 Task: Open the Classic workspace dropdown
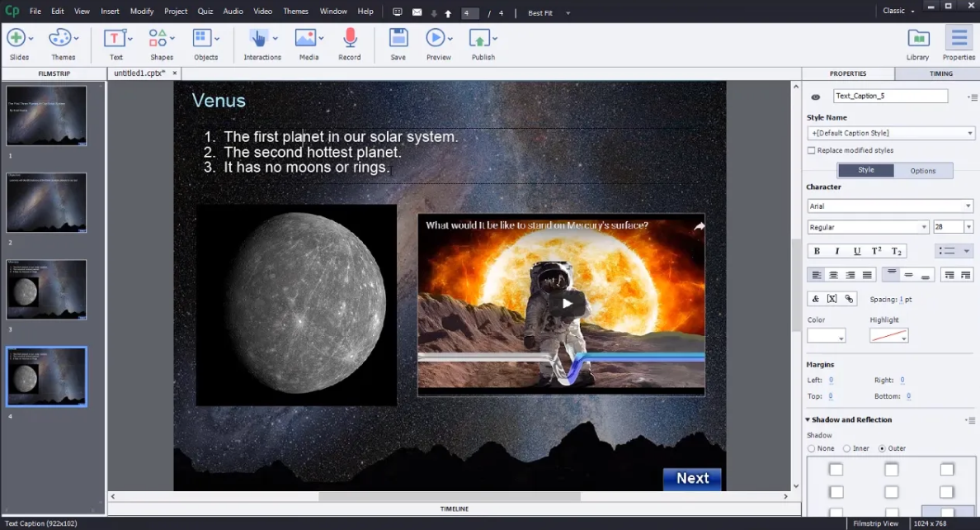(x=899, y=11)
